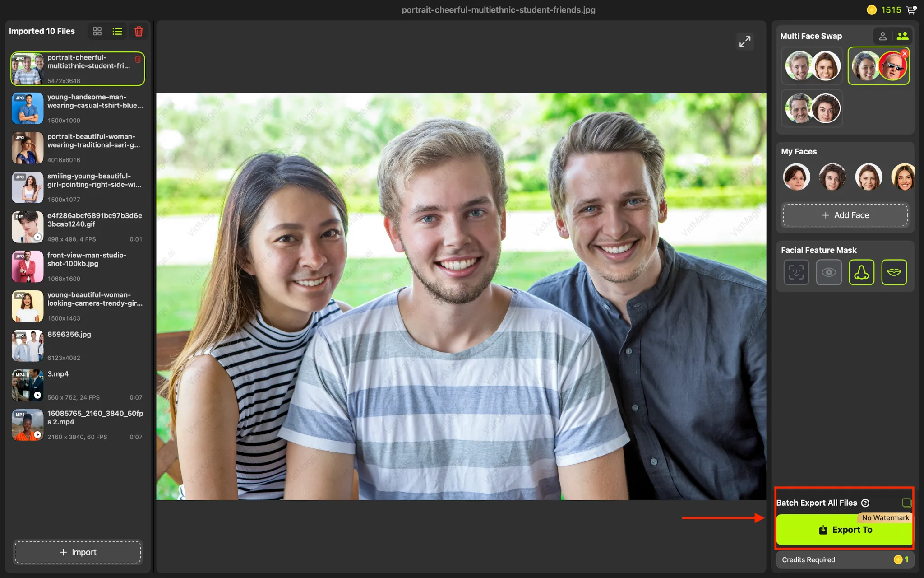Open the credits shopping cart
This screenshot has width=924, height=578.
click(x=911, y=10)
